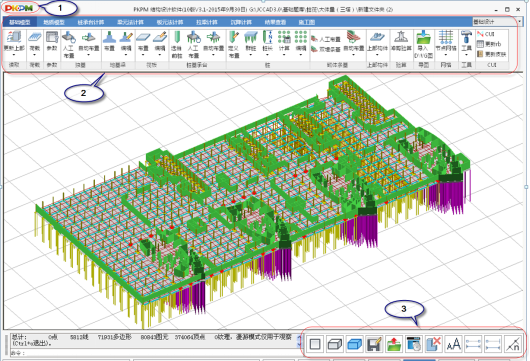Select 桩基承台 人工布置 pile cap icon
This screenshot has width=530, height=361.
[194, 37]
